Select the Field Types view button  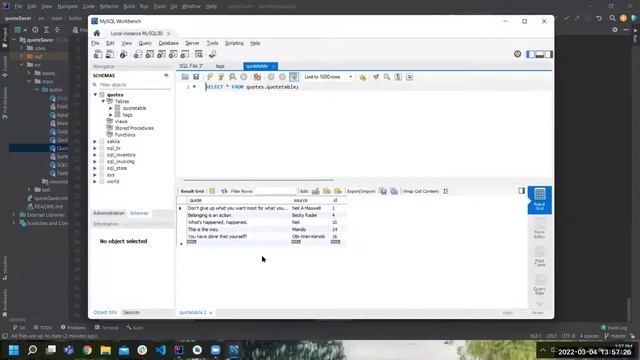point(540,257)
